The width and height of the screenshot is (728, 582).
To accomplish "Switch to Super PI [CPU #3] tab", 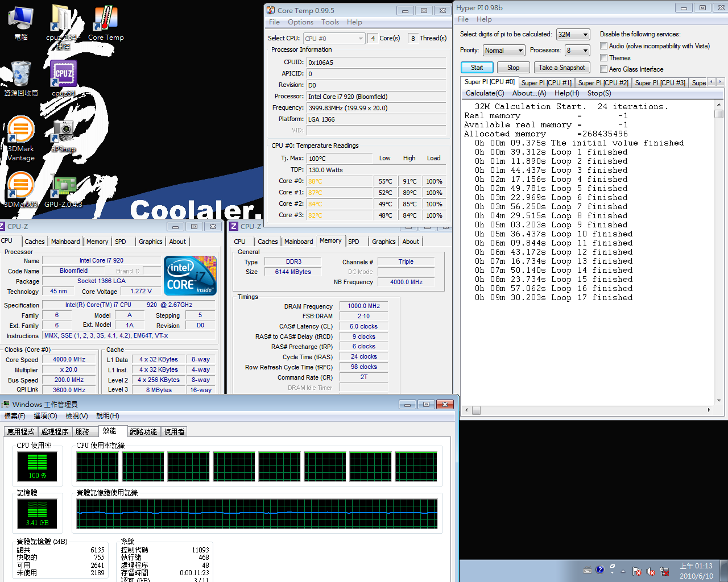I will 660,83.
